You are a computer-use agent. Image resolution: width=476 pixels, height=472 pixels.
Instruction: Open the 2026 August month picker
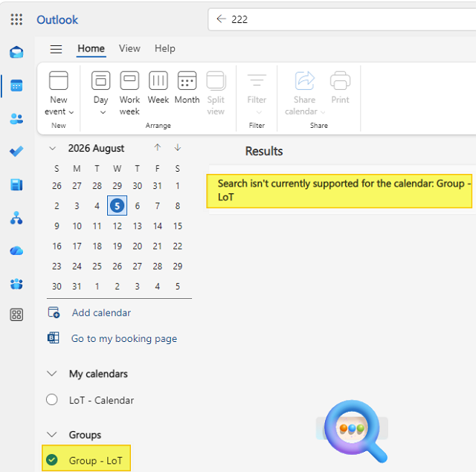[x=96, y=149]
